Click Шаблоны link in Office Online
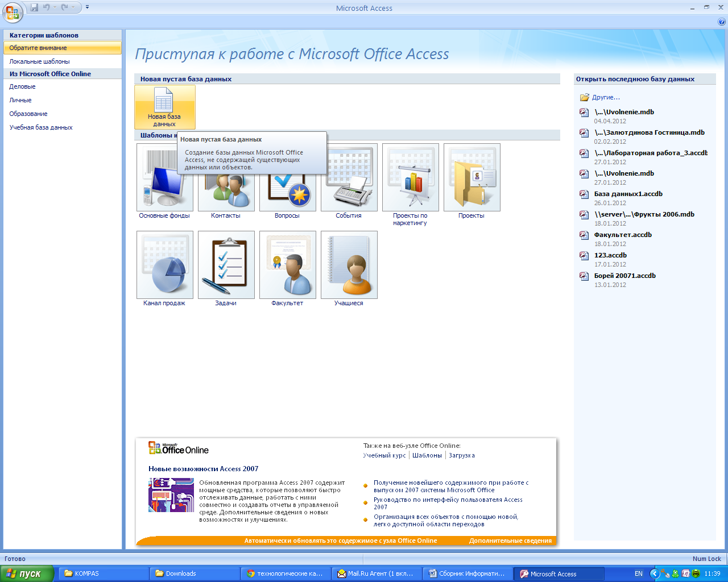The image size is (728, 582). coord(427,455)
